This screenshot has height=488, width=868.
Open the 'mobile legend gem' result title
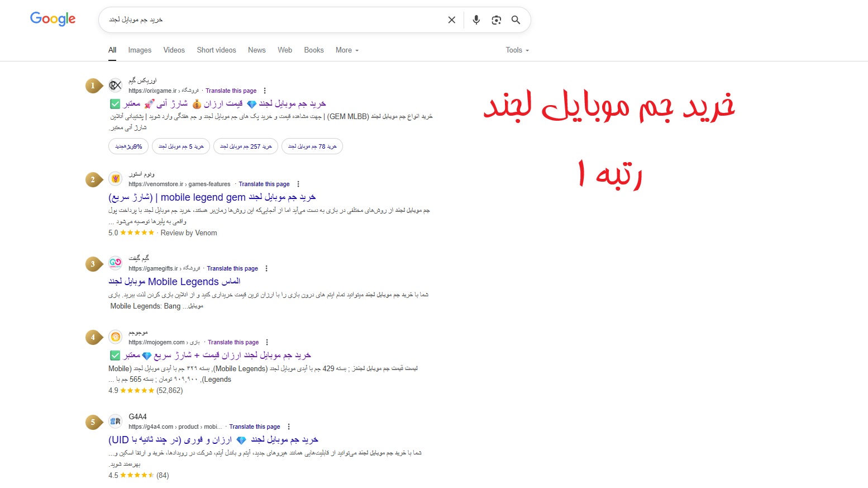212,197
